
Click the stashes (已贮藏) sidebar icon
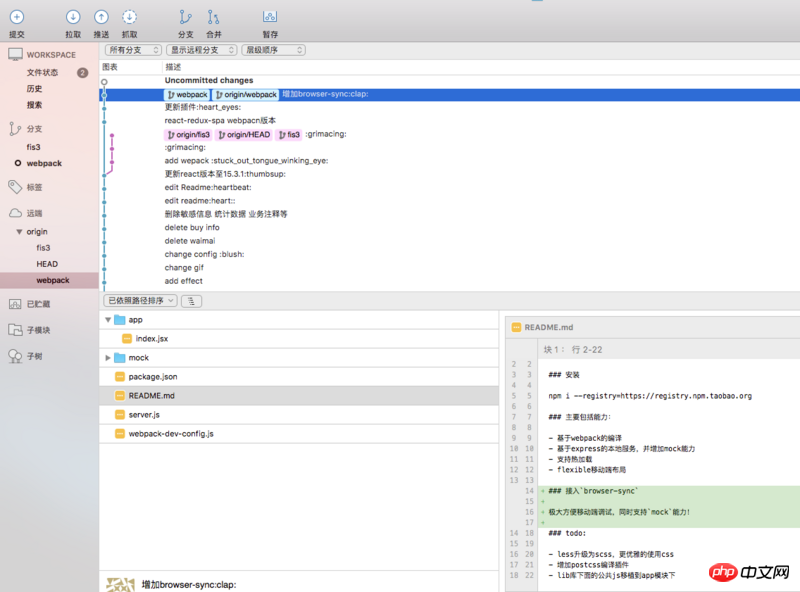[15, 304]
